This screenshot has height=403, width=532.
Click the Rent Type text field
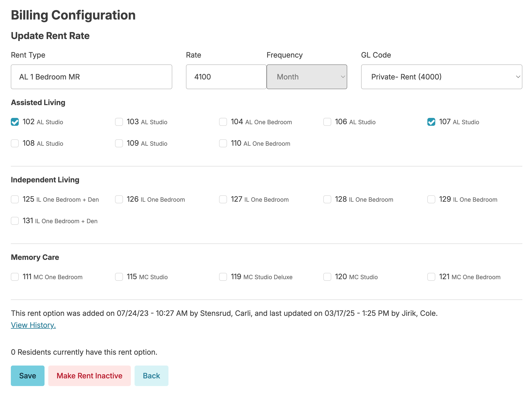point(91,77)
